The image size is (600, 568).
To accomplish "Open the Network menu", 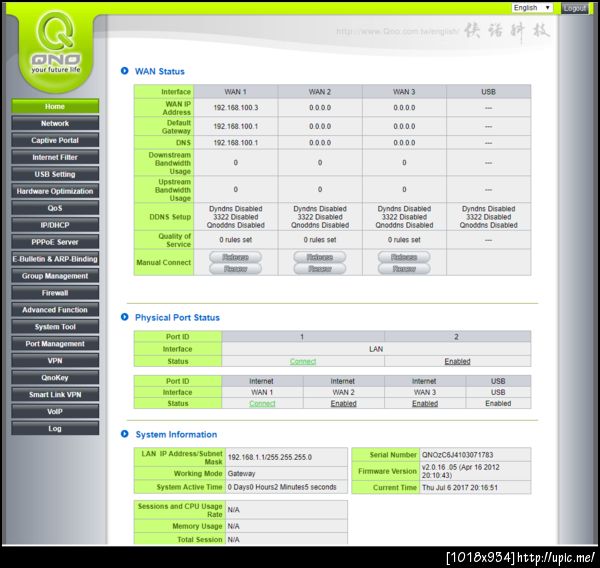I will [55, 123].
